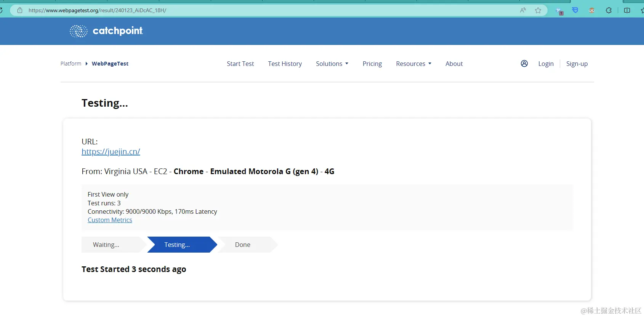Click the Testing... page heading
This screenshot has height=317, width=644.
pos(105,103)
